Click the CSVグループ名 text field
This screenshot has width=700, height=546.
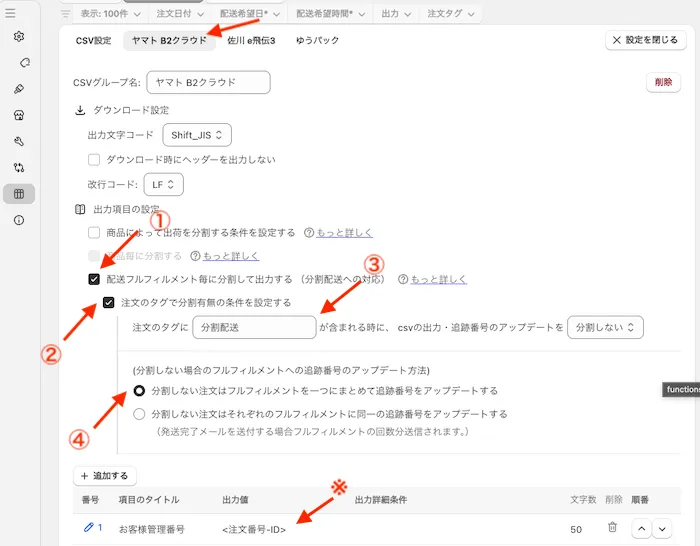[x=208, y=82]
